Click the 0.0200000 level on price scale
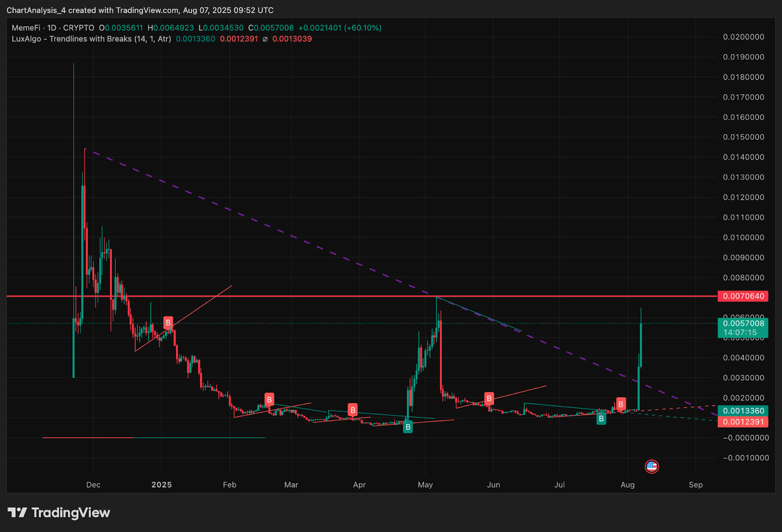 tap(743, 37)
